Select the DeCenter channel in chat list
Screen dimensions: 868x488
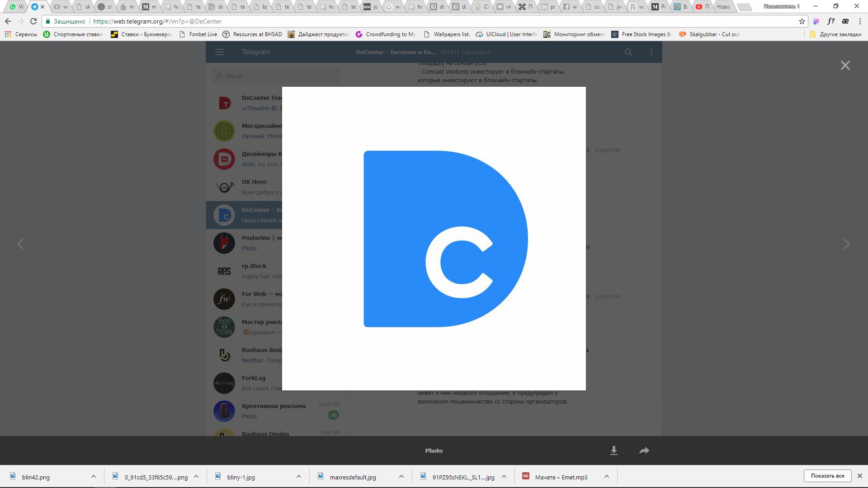click(x=244, y=215)
